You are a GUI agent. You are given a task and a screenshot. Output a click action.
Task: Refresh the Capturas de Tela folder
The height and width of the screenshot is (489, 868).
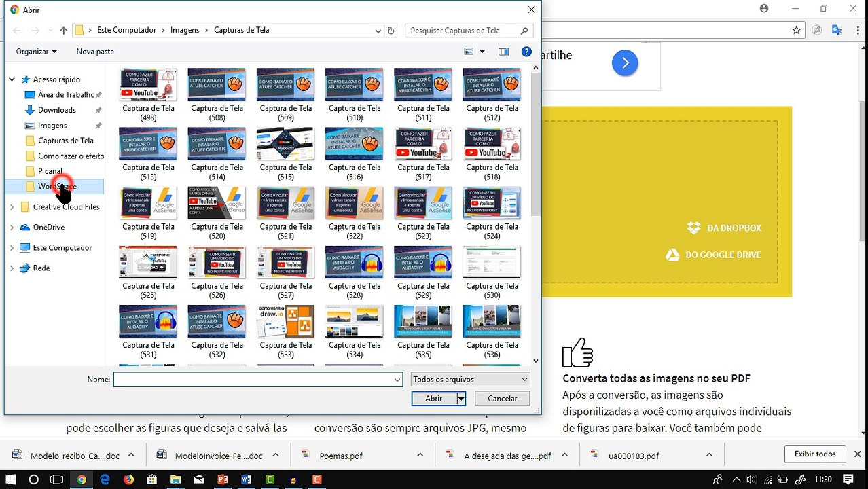click(x=391, y=31)
